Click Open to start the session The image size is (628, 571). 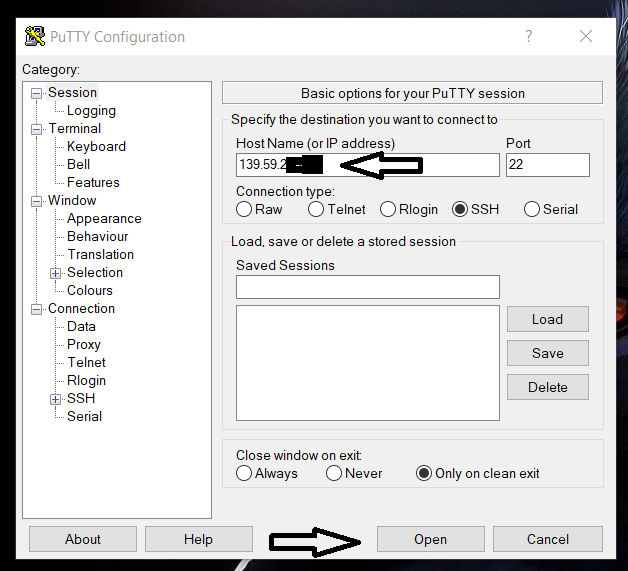431,539
